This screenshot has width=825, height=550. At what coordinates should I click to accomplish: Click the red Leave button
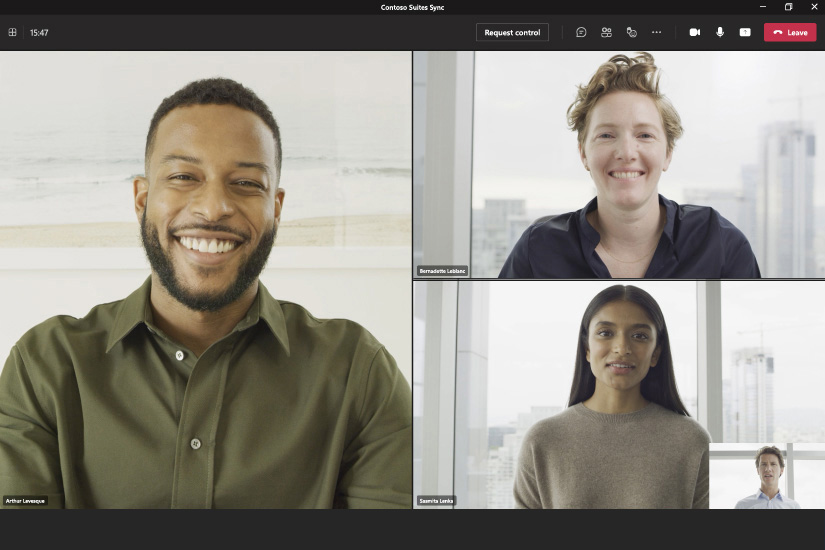point(790,32)
